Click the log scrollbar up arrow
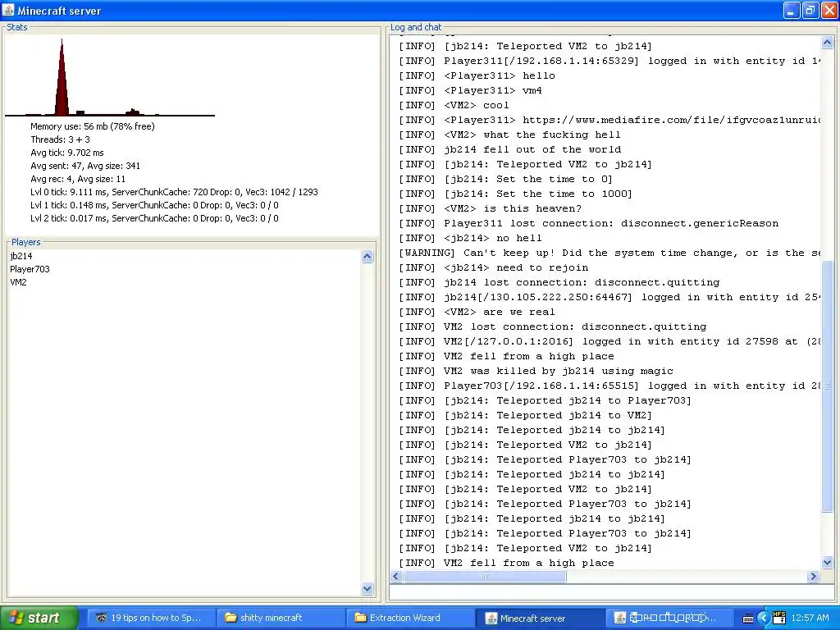Screen dimensions: 840x630 coord(827,43)
